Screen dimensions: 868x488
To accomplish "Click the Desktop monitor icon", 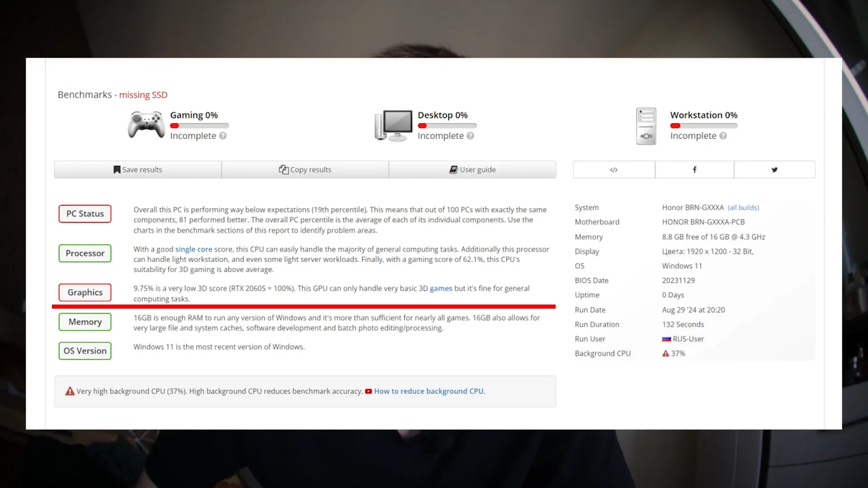I will click(393, 126).
